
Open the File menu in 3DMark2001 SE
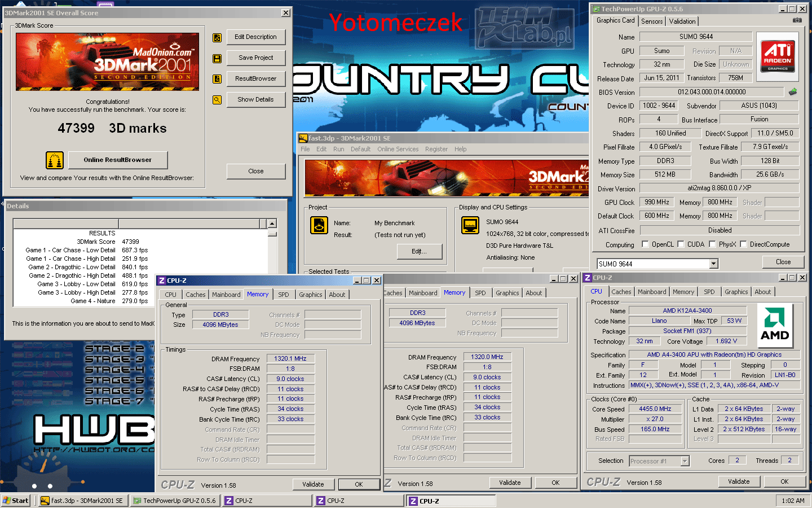(305, 149)
